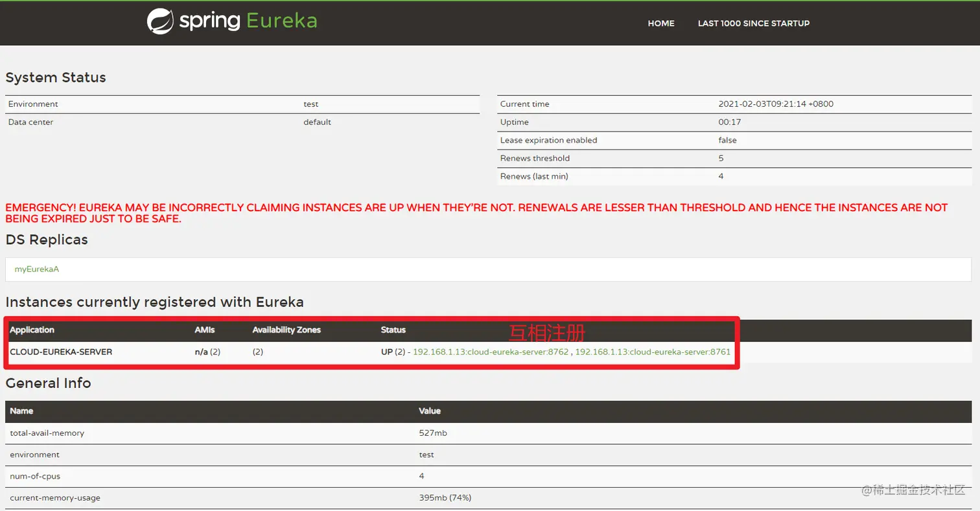This screenshot has height=511, width=980.
Task: Select the Environment row label
Action: tap(33, 104)
